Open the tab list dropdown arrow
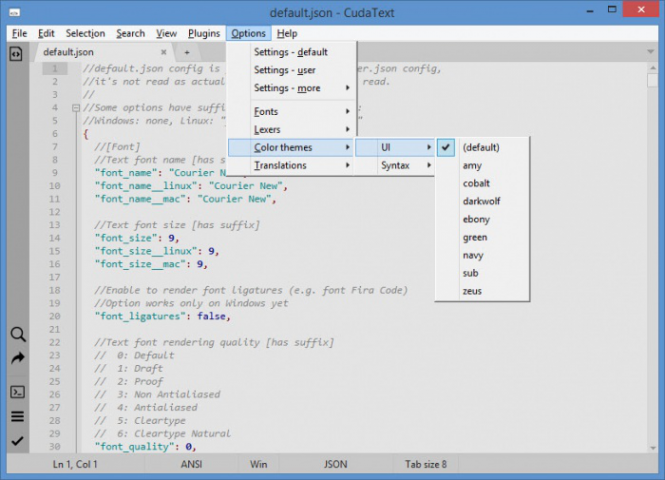Image resolution: width=665 pixels, height=480 pixels. (x=651, y=52)
